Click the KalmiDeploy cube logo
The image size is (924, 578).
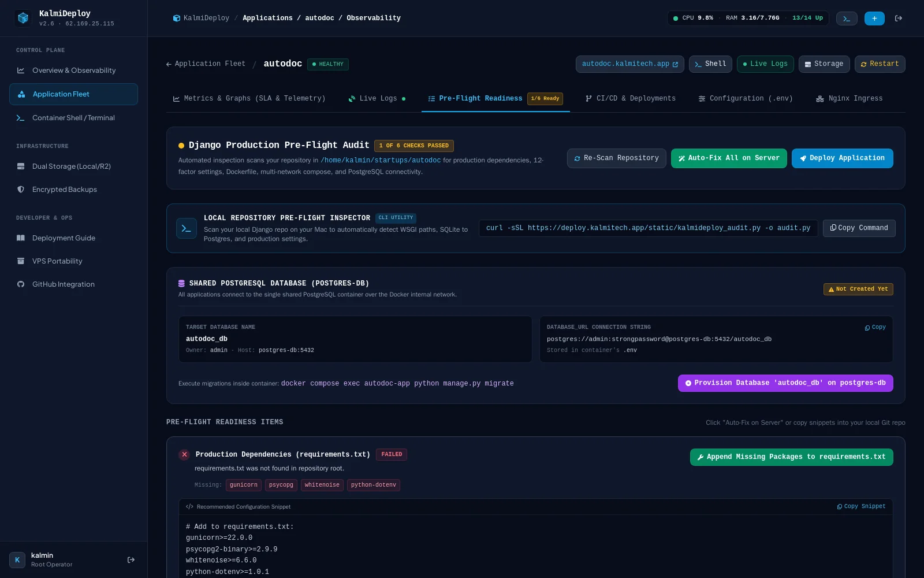(x=23, y=18)
